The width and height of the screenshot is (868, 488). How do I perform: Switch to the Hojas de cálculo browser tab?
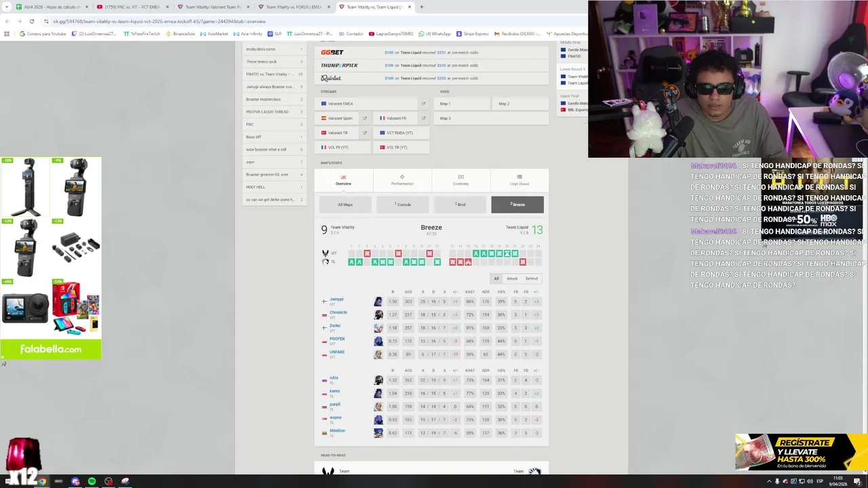click(52, 7)
